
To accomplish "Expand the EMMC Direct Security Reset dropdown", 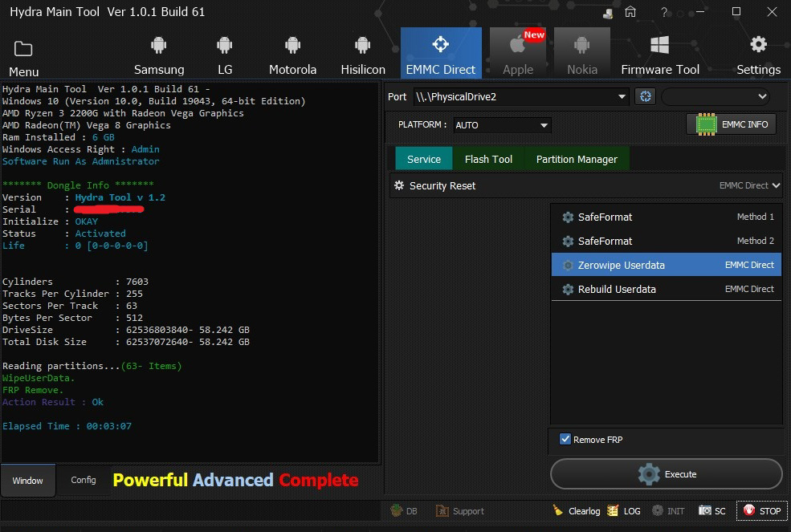I will pyautogui.click(x=775, y=185).
